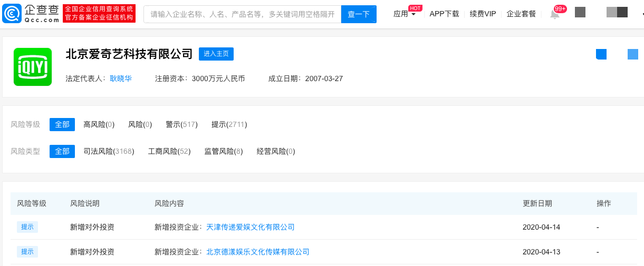Select 全部 in 风险等级 filter
The width and height of the screenshot is (644, 266).
coord(62,124)
